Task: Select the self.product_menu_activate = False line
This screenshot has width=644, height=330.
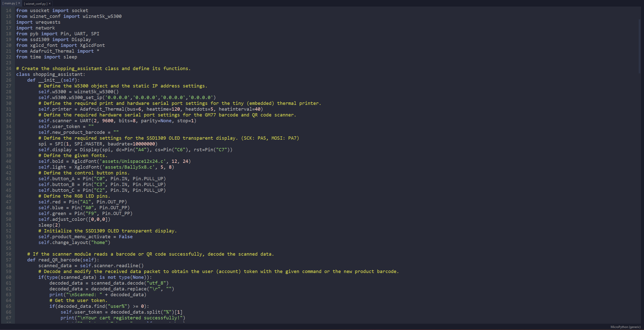Action: point(86,236)
